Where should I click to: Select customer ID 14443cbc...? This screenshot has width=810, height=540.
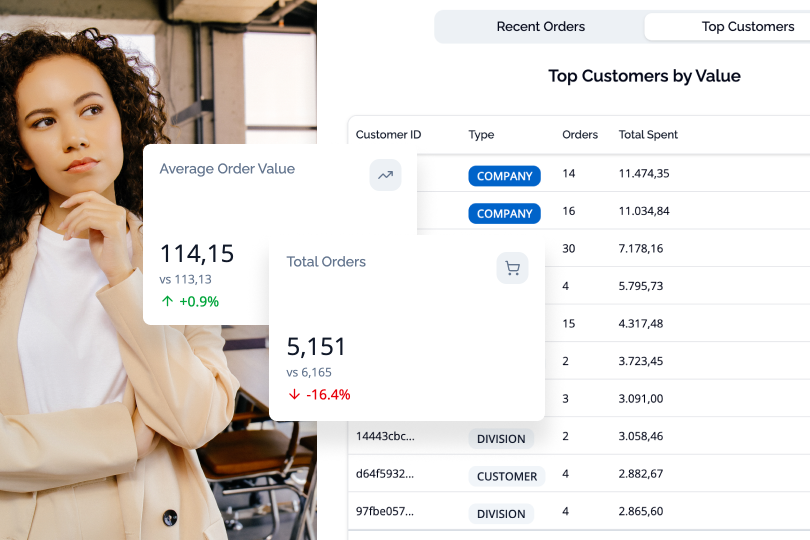[x=385, y=436]
